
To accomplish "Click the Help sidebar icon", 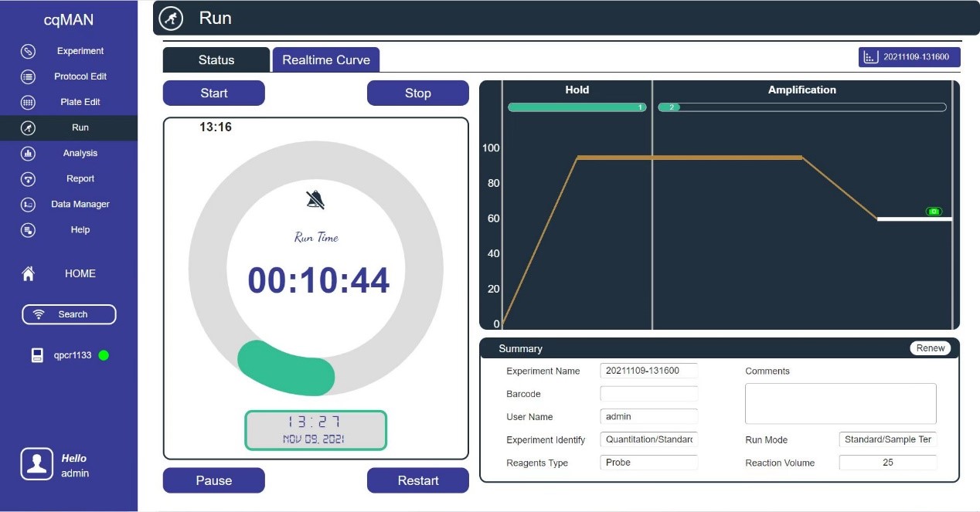I will tap(28, 229).
